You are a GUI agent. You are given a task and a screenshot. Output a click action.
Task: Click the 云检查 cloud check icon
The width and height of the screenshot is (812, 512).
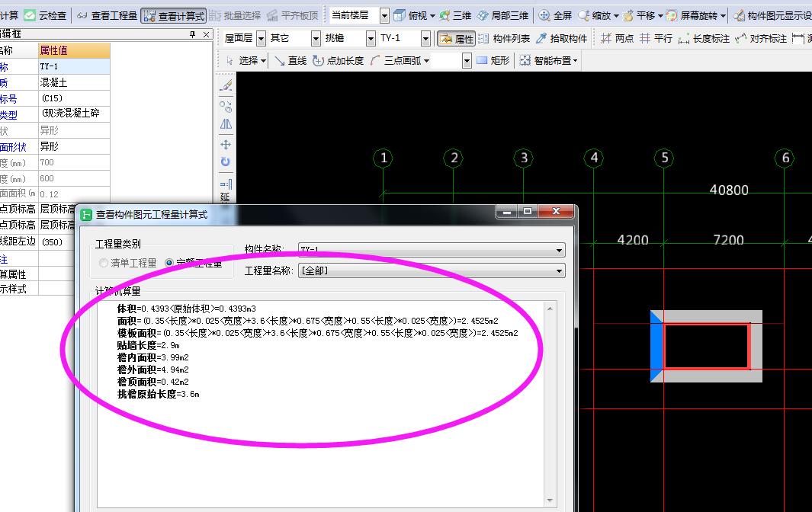tap(30, 15)
